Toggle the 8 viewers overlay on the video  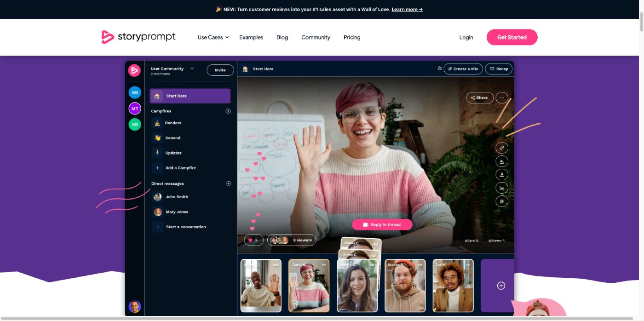point(293,240)
